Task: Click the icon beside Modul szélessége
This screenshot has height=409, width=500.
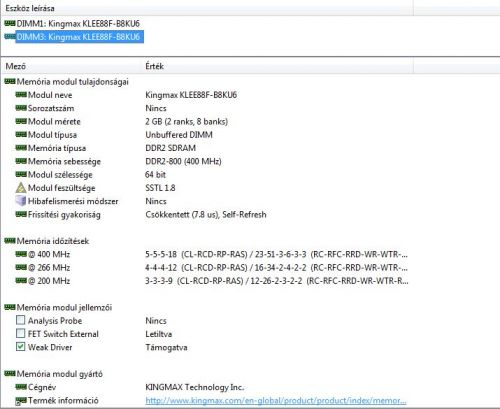Action: point(21,174)
